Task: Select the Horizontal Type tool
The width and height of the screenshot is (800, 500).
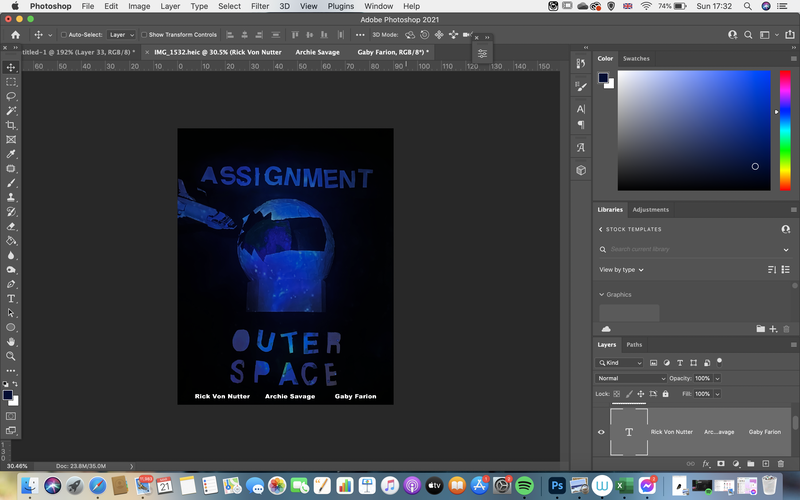Action: click(x=11, y=298)
